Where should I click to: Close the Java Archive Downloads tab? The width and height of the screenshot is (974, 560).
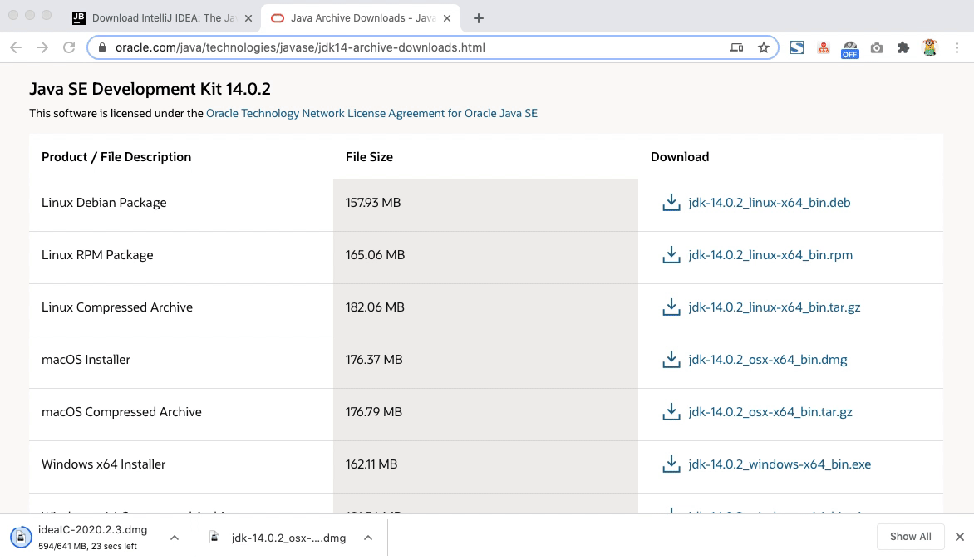(446, 18)
